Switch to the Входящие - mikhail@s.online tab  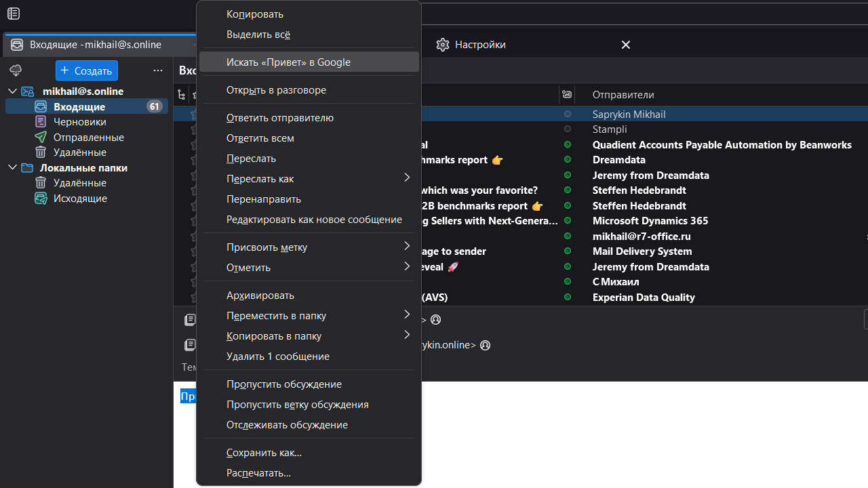click(x=98, y=45)
